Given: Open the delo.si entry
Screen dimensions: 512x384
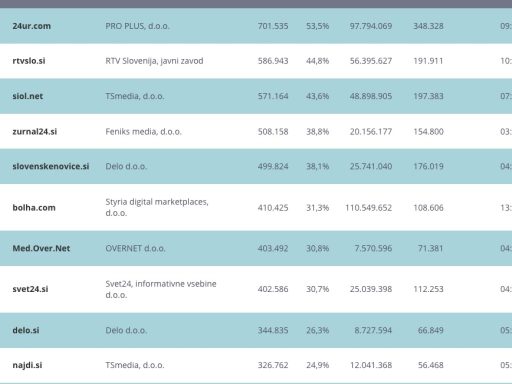Looking at the screenshot, I should [26, 330].
